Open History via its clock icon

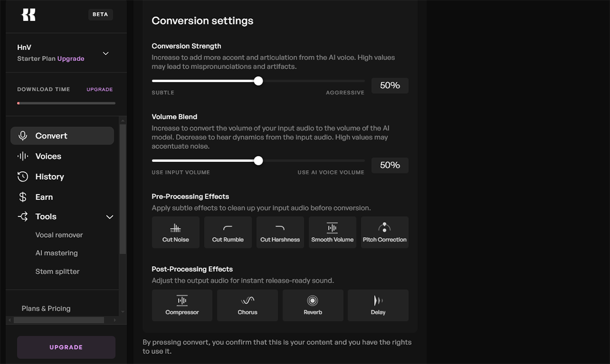point(23,177)
